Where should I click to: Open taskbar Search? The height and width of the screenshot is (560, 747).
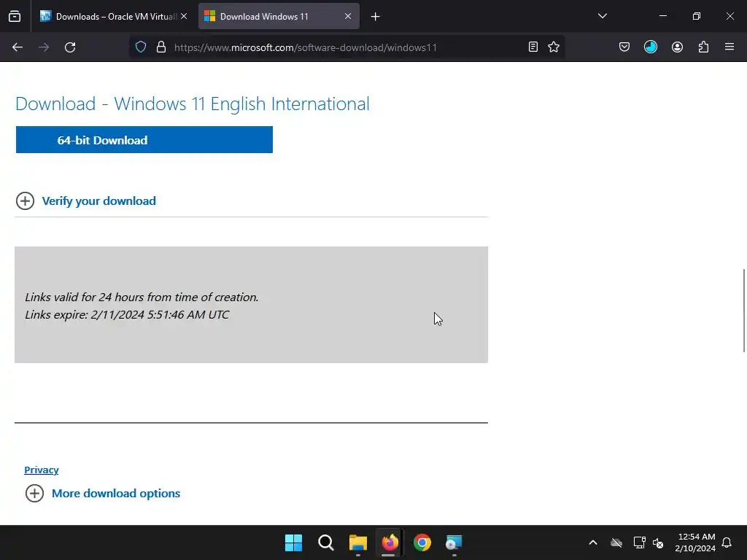(x=326, y=542)
